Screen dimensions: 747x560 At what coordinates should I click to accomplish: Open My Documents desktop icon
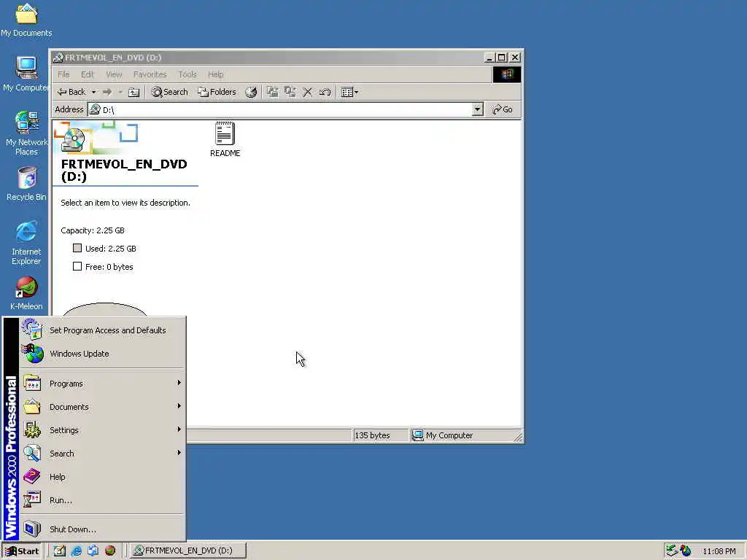(x=26, y=20)
